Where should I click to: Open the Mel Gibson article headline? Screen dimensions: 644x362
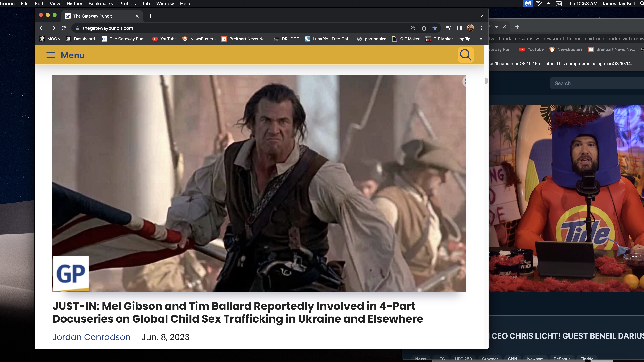(x=237, y=312)
